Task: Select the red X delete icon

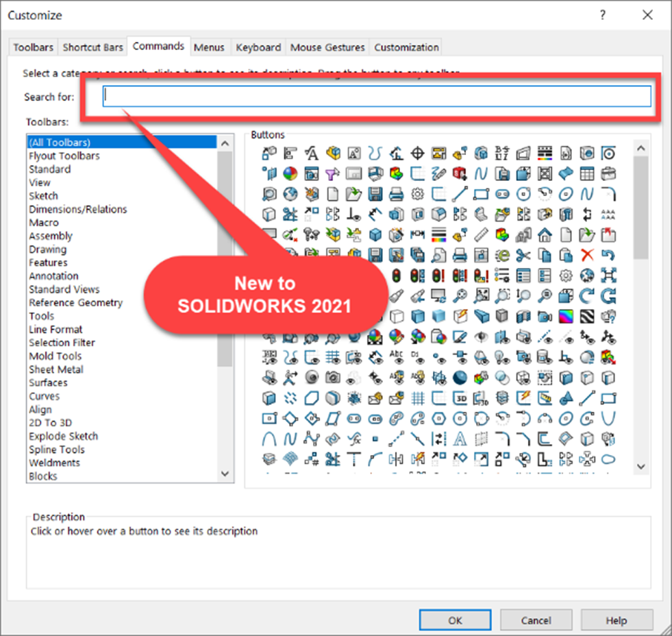Action: (587, 255)
